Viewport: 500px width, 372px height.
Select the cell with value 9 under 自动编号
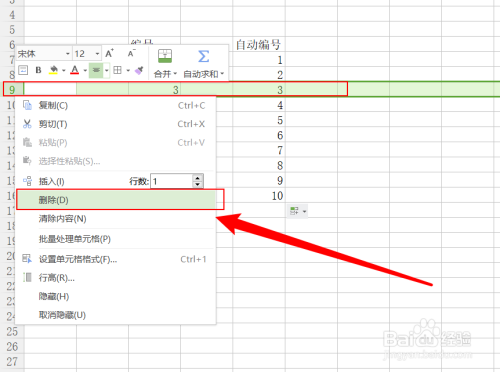[x=259, y=180]
